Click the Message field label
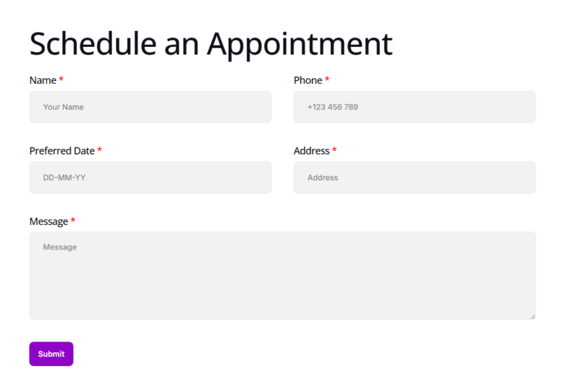This screenshot has height=392, width=579. (x=48, y=221)
